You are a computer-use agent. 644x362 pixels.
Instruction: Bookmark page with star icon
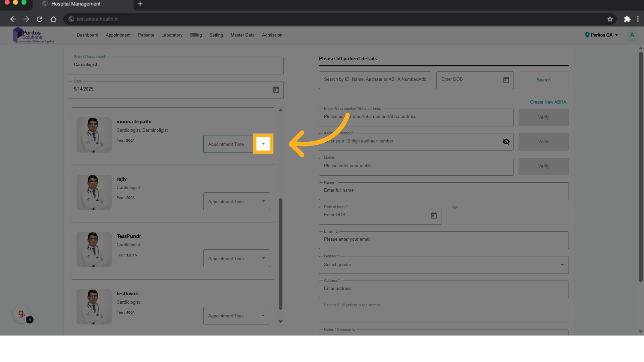610,19
